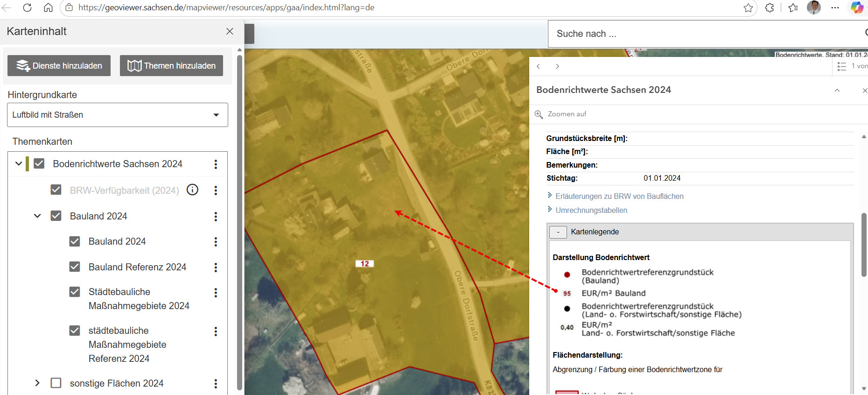Show results list icon in popup
Screen dimensions: 868x395
[842, 66]
